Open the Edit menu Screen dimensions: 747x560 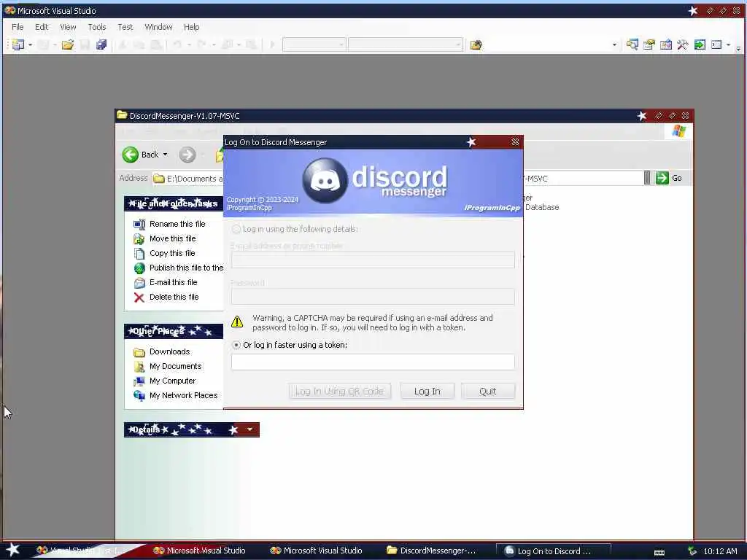(x=42, y=27)
